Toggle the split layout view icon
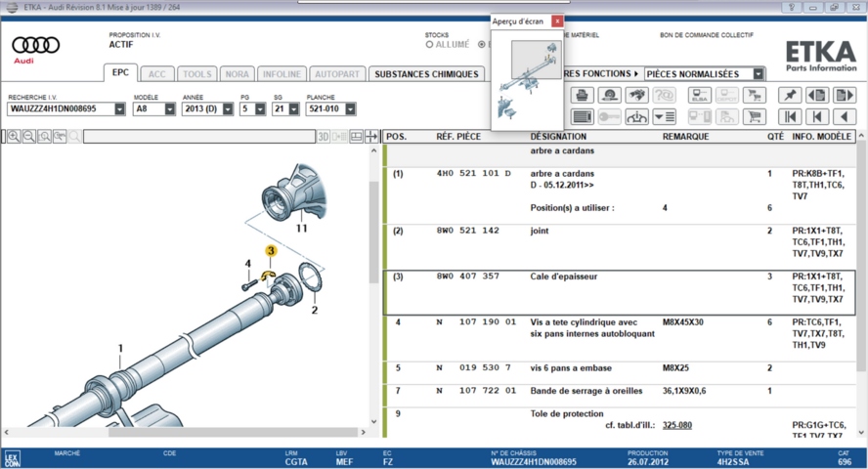This screenshot has height=469, width=868. 357,136
